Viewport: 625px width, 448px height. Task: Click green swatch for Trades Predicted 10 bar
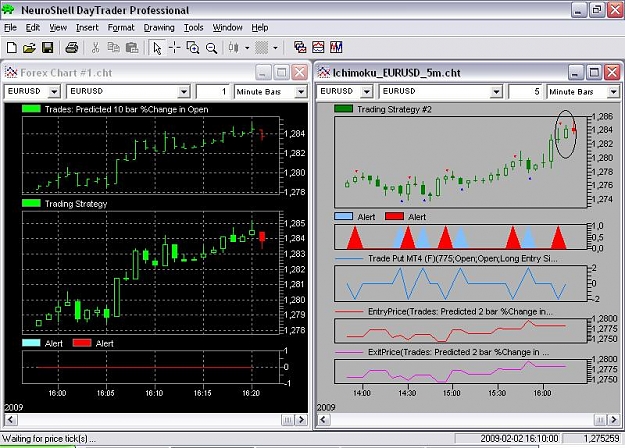pos(31,109)
